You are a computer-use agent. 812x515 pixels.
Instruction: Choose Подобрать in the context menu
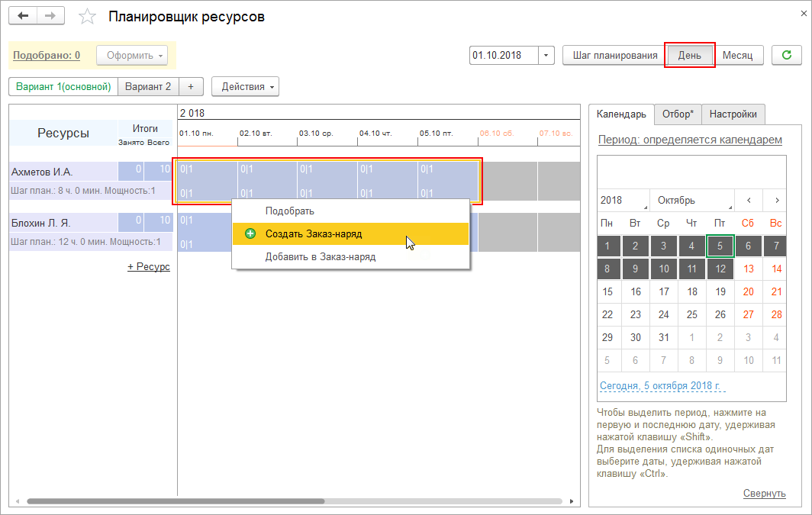click(350, 211)
